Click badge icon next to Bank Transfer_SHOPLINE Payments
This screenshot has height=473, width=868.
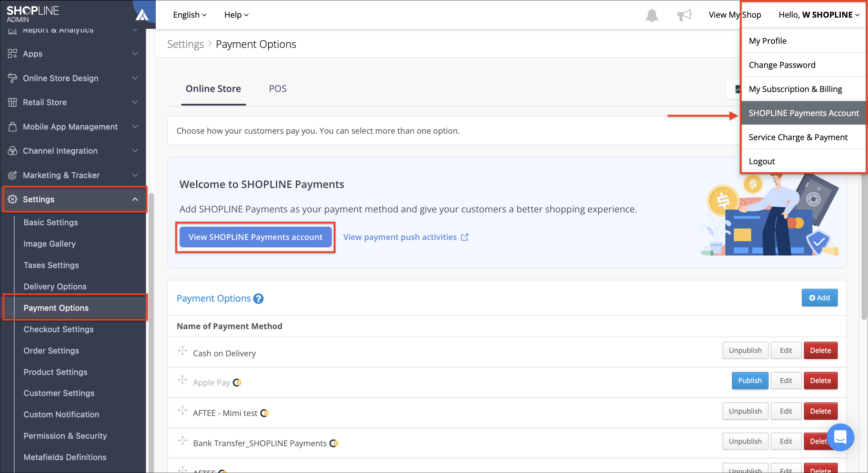pos(334,443)
